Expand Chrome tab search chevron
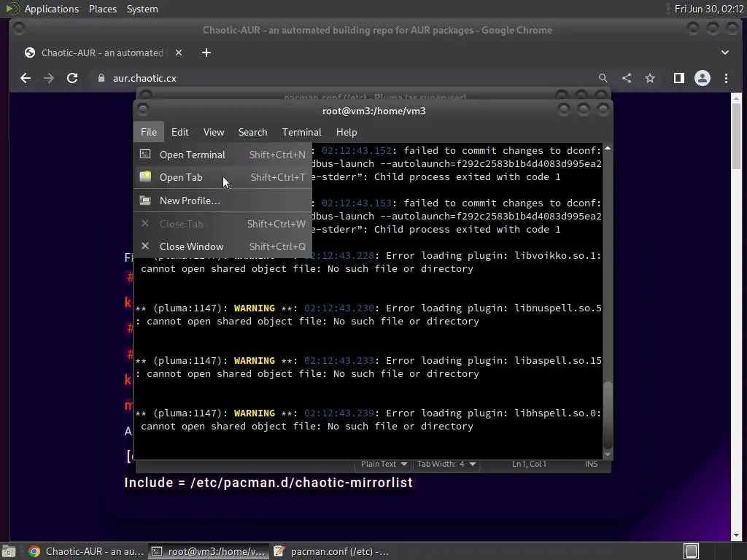 [725, 52]
